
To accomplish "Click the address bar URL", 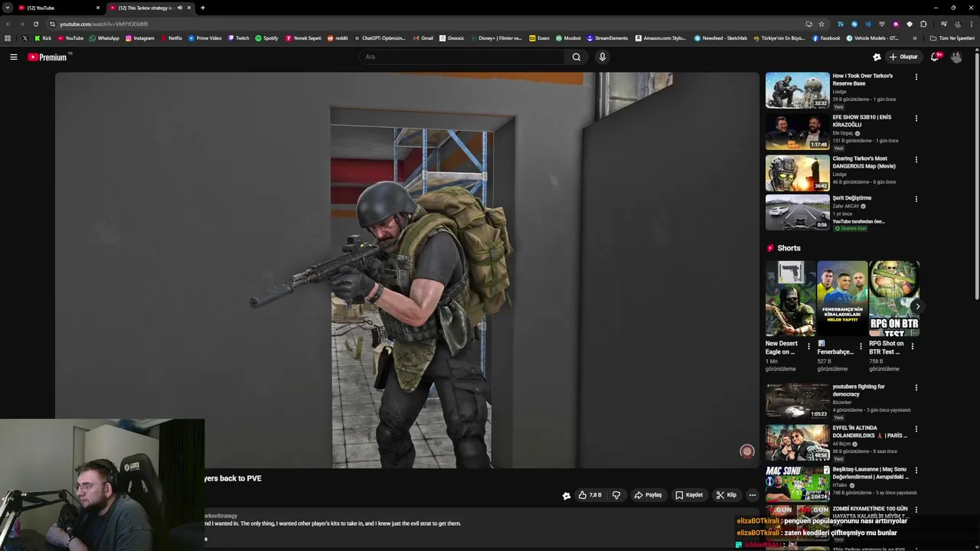I will click(x=104, y=24).
